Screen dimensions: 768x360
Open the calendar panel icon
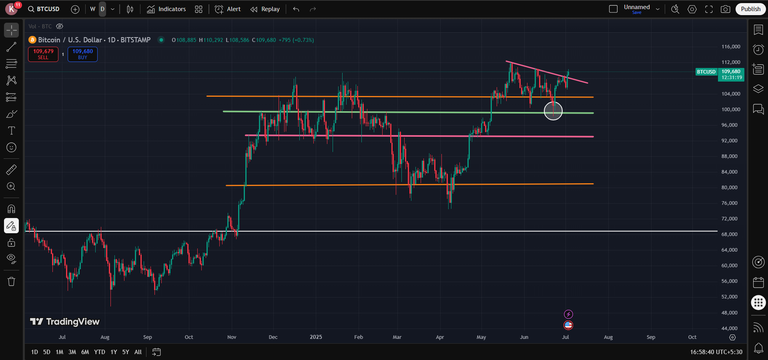(x=758, y=283)
